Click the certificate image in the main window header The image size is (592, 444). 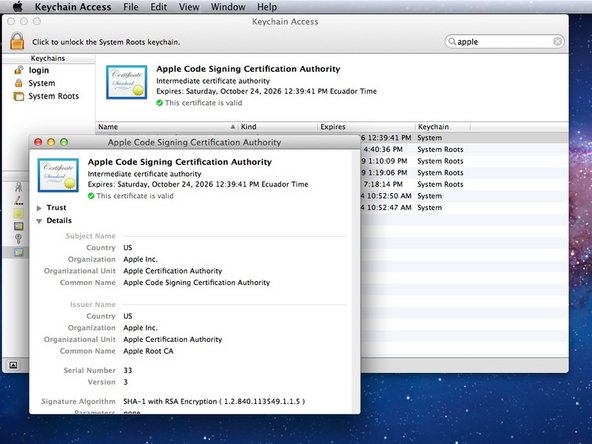pyautogui.click(x=126, y=82)
